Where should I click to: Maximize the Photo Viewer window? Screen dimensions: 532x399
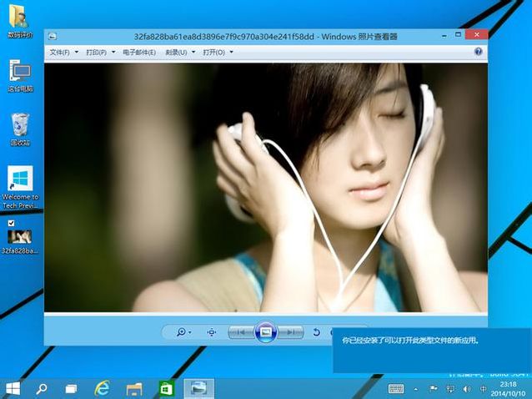[x=458, y=35]
